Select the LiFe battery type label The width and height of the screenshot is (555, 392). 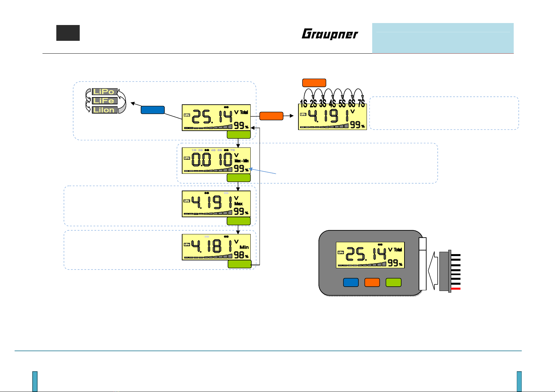coord(105,101)
